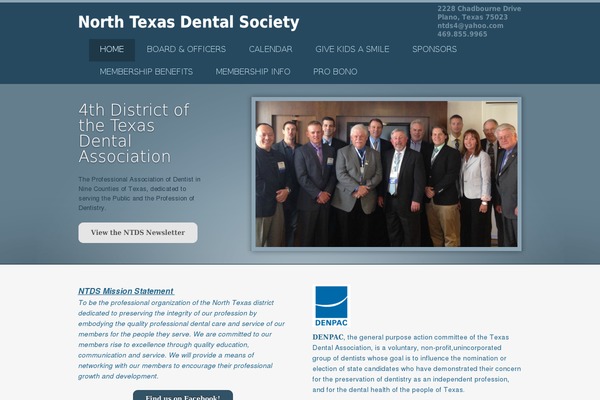Click the bold DENPAC text in paragraph
Screen dimensions: 600x400
pos(328,337)
